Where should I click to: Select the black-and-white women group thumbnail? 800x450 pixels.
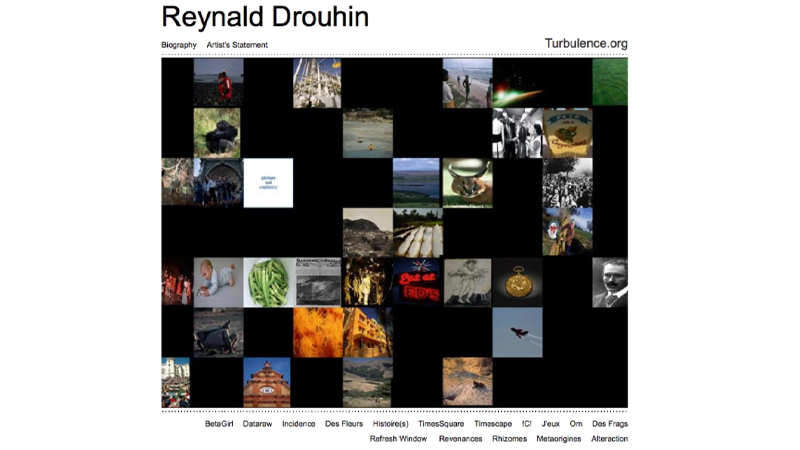(x=517, y=133)
